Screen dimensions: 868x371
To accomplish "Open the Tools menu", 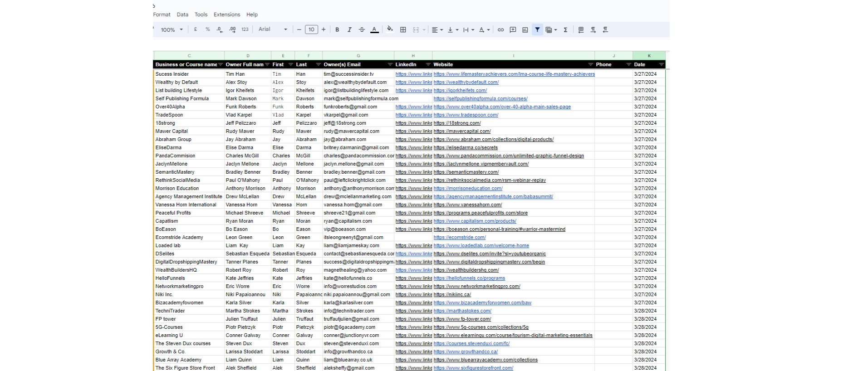I will (201, 15).
